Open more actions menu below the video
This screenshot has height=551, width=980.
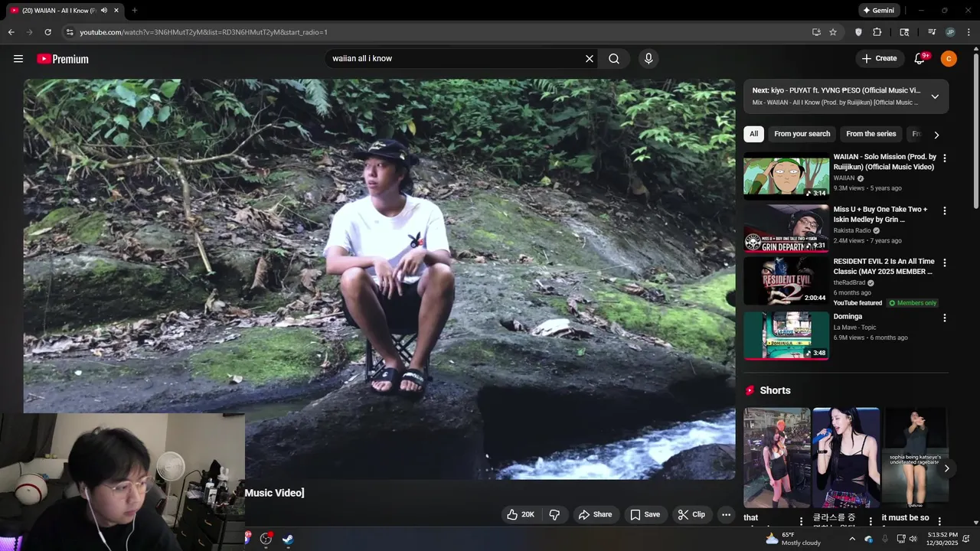(726, 514)
